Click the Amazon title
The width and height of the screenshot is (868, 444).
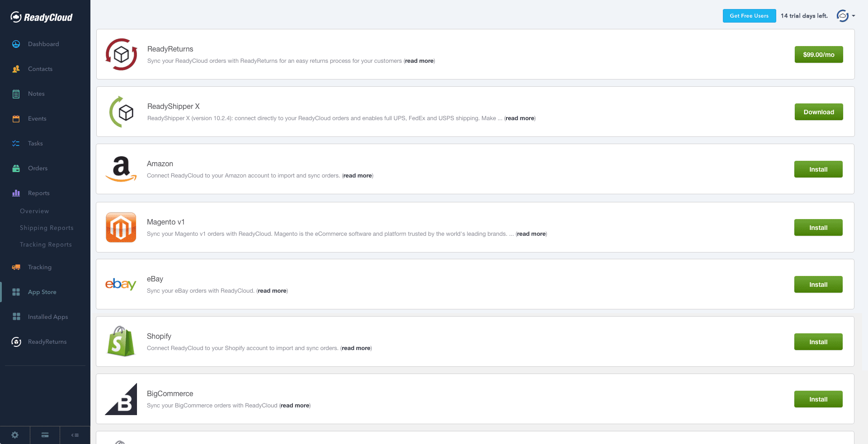click(x=160, y=164)
